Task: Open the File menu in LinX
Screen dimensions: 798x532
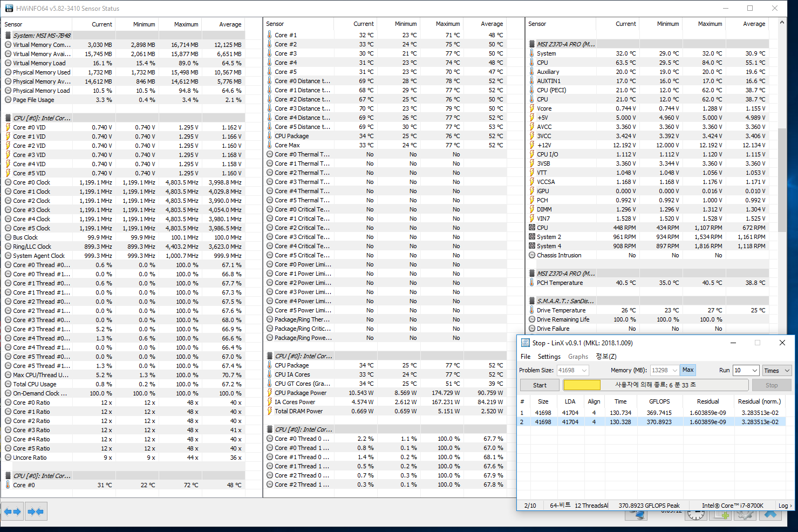Action: coord(526,357)
